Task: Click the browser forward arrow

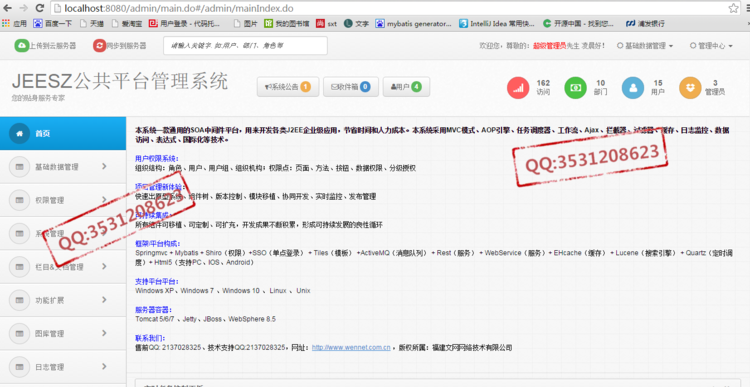Action: coord(23,8)
